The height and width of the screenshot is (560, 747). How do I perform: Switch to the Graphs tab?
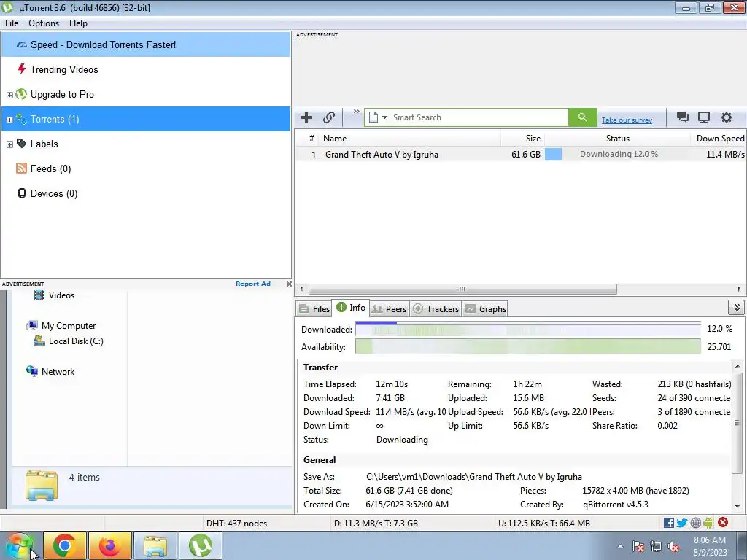tap(485, 308)
